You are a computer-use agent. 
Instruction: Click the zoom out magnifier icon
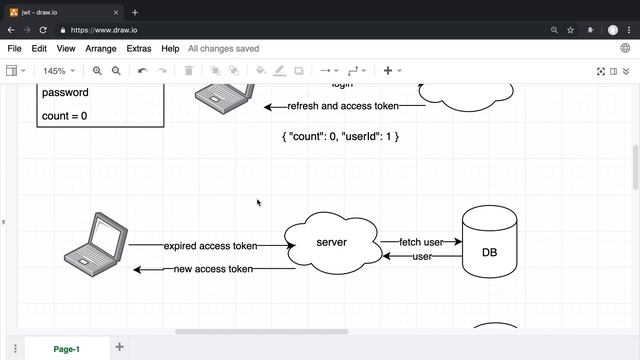pyautogui.click(x=116, y=71)
